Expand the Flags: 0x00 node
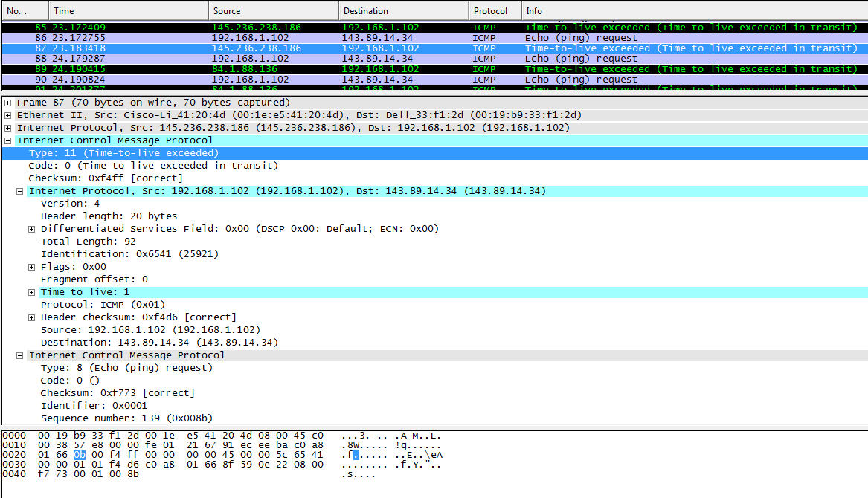This screenshot has height=498, width=868. click(x=31, y=267)
